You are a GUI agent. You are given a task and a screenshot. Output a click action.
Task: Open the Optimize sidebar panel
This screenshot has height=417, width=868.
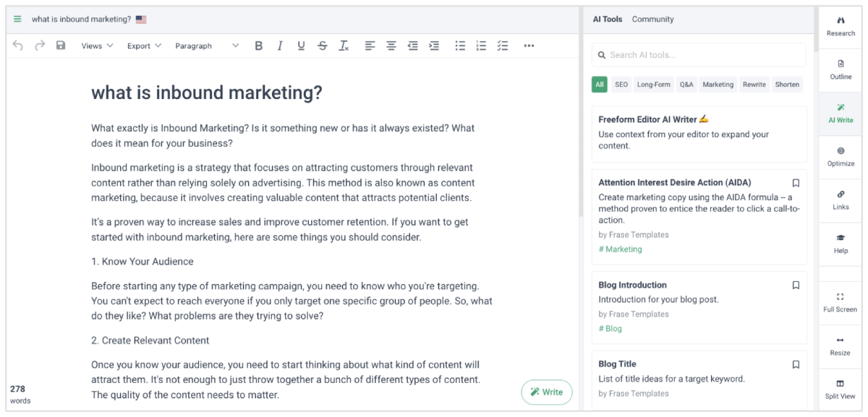tap(841, 156)
